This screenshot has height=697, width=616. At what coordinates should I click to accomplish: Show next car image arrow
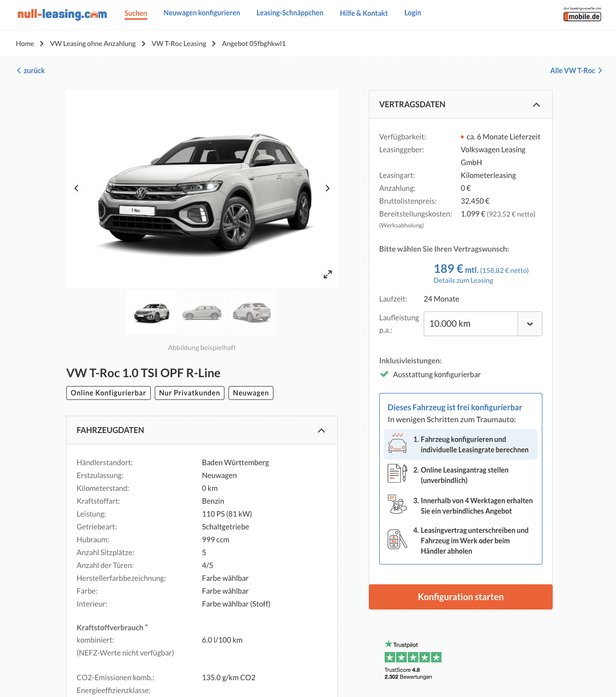(x=327, y=188)
